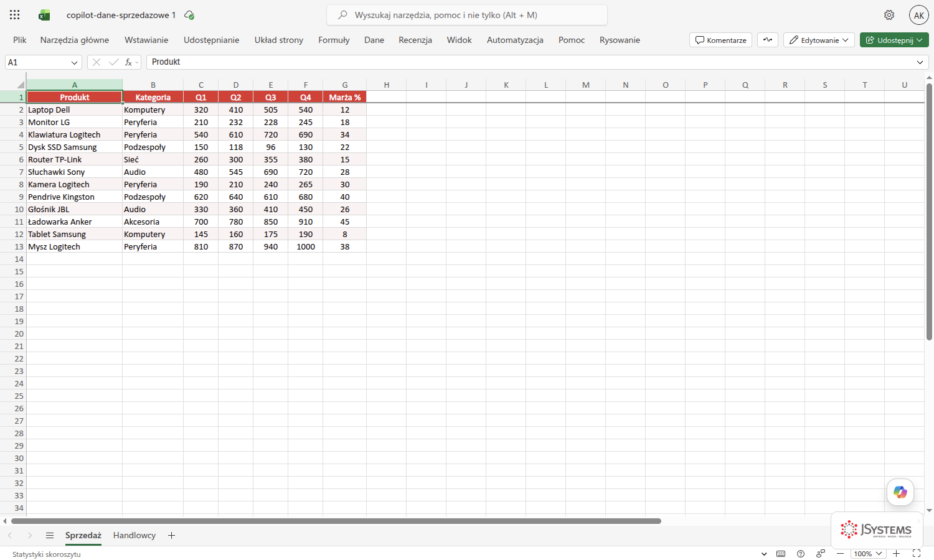Image resolution: width=934 pixels, height=560 pixels.
Task: Expand status bar options chevron
Action: coord(764,554)
